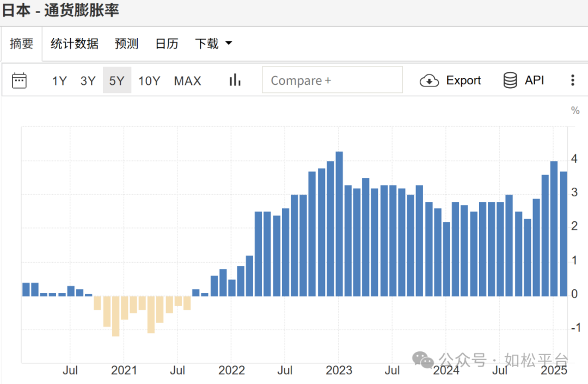Select the 10Y time range

[x=149, y=81]
